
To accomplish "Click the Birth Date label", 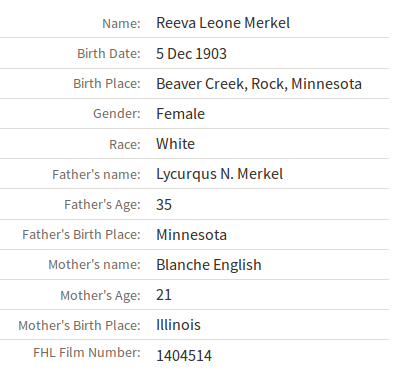I will coord(109,54).
